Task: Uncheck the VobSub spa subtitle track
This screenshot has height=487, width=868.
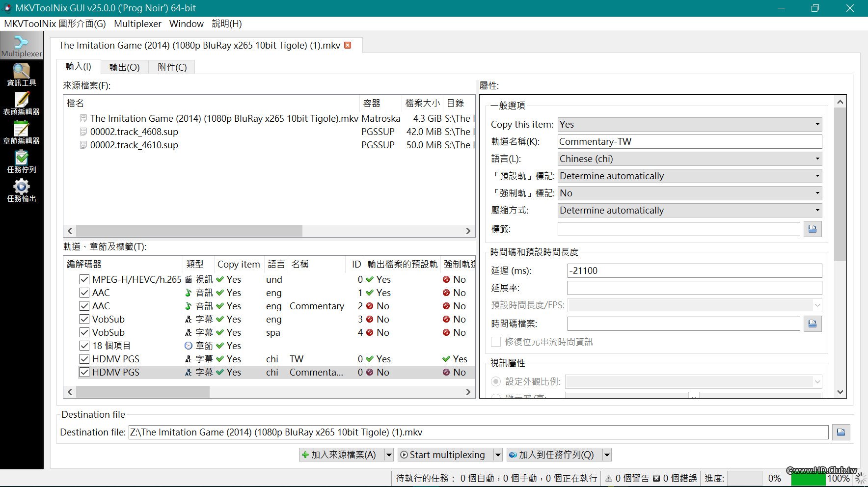Action: 84,332
